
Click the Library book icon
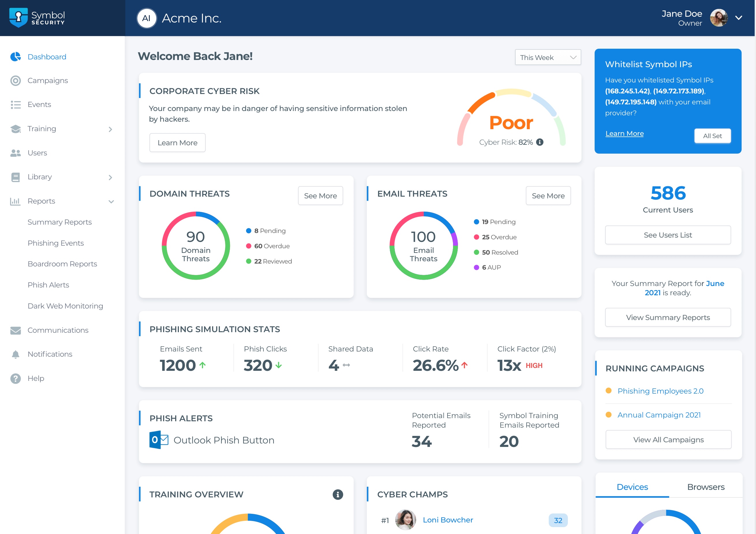(x=16, y=177)
